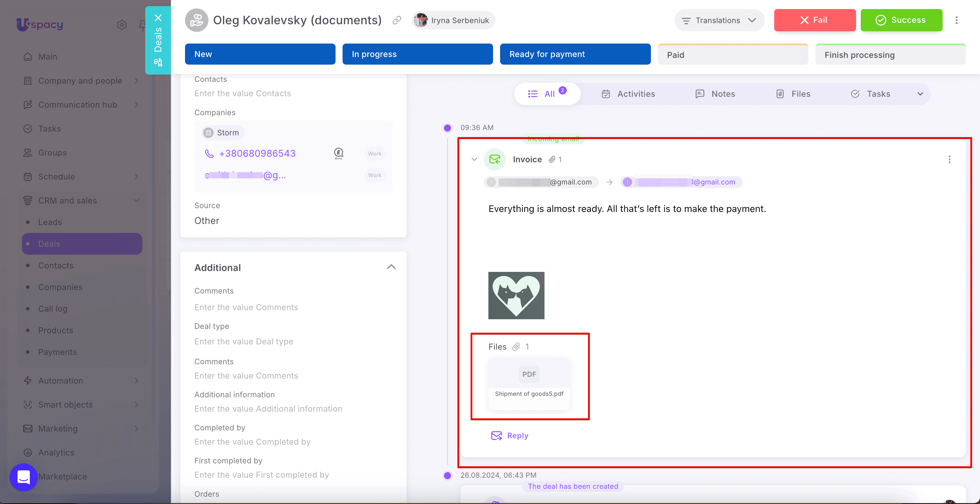The height and width of the screenshot is (504, 980).
Task: Open the support chat bubble button
Action: [24, 477]
